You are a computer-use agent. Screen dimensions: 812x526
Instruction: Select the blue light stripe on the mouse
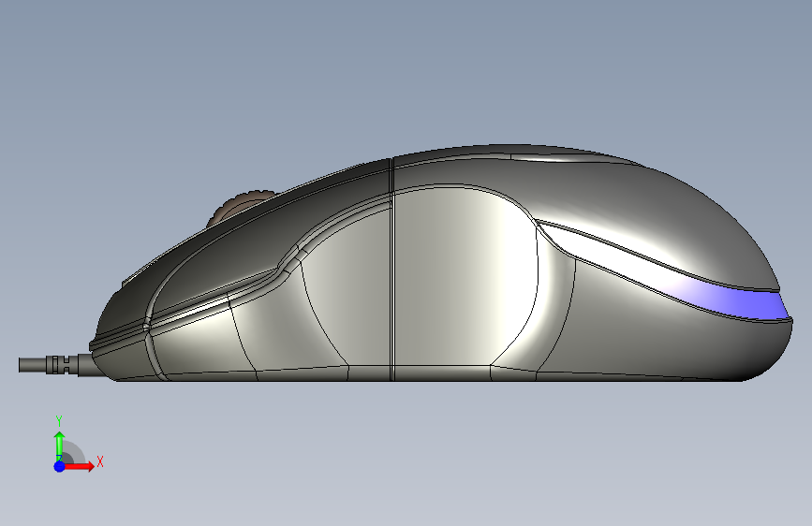point(734,302)
